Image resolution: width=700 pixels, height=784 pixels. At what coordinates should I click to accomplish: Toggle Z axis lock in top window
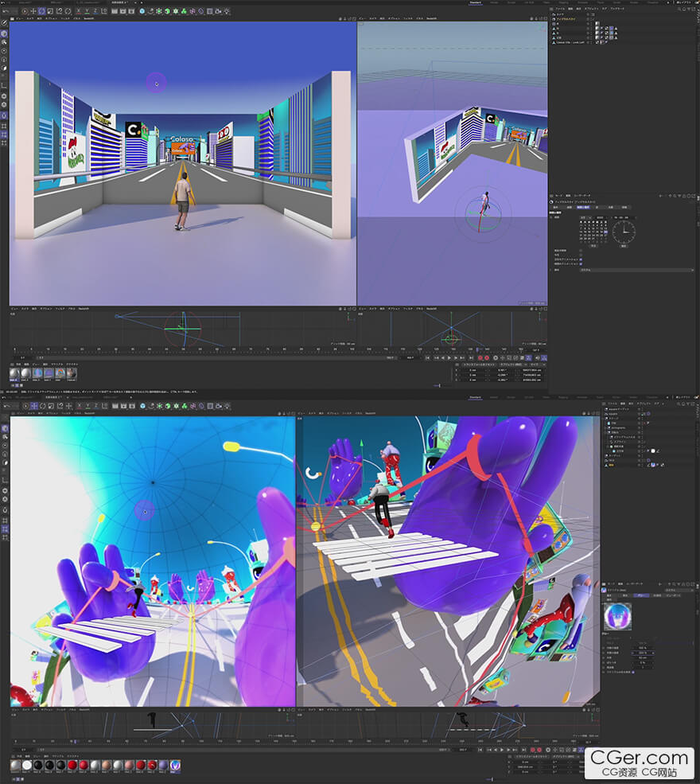[95, 11]
